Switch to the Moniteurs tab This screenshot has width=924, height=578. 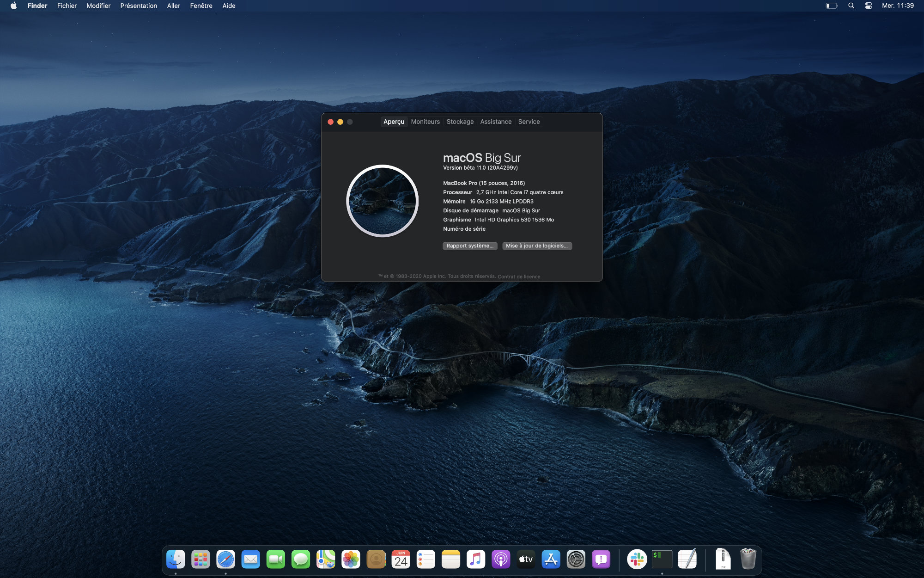[425, 122]
